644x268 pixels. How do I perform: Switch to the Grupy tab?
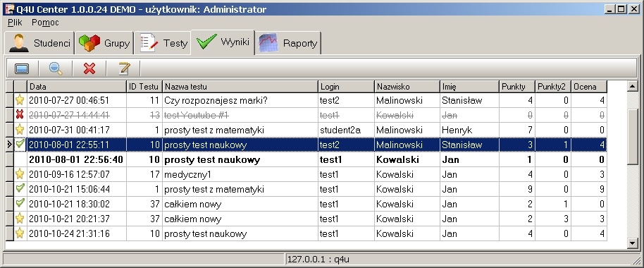(x=104, y=43)
